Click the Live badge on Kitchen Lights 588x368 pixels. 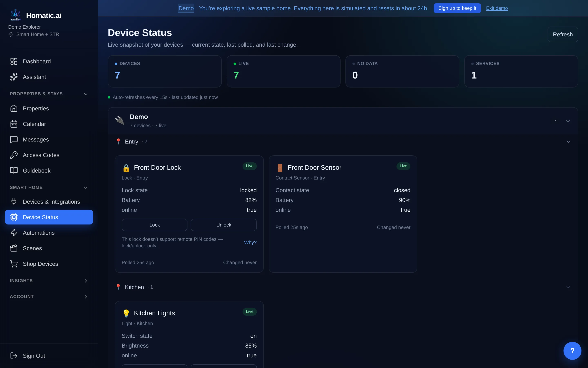point(249,312)
